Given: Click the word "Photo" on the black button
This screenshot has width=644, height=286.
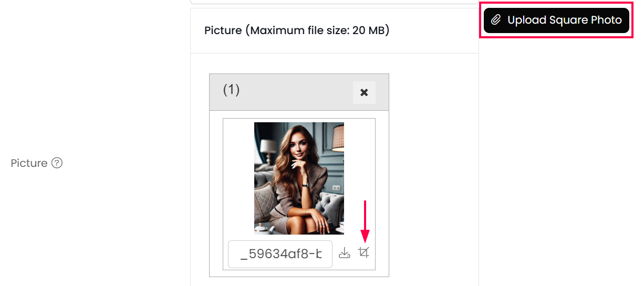Looking at the screenshot, I should tap(606, 20).
